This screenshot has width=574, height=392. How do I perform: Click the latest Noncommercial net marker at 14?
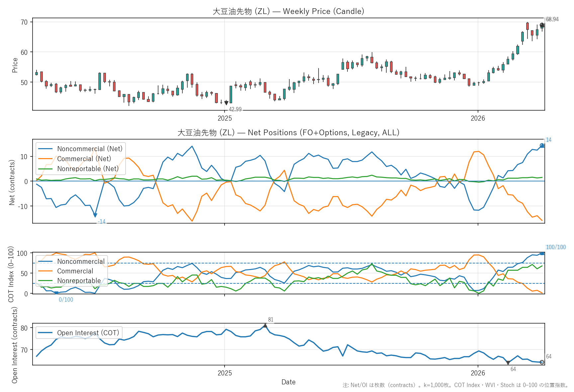pyautogui.click(x=542, y=146)
